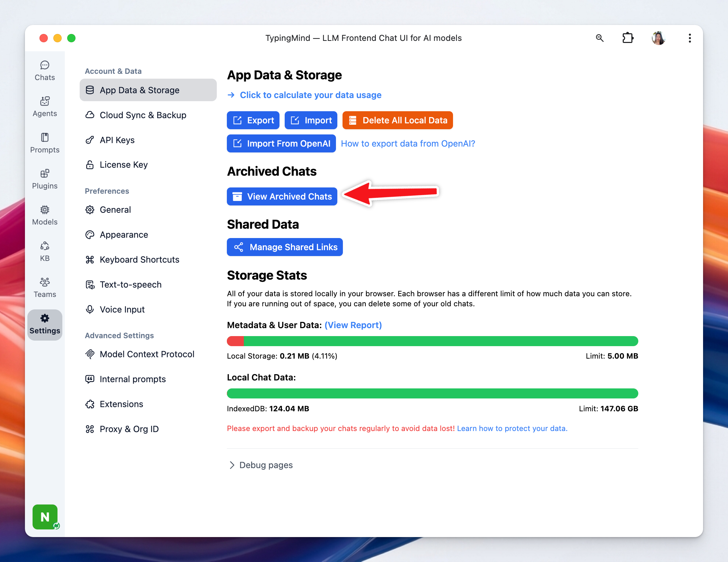The width and height of the screenshot is (728, 562).
Task: Click the Metadata local storage usage bar
Action: (432, 341)
